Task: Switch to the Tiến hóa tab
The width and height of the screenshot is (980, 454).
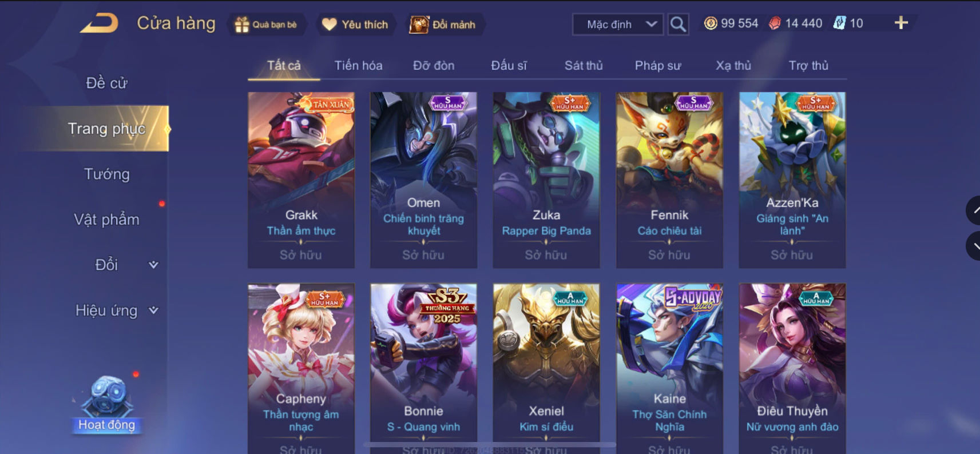Action: tap(358, 66)
